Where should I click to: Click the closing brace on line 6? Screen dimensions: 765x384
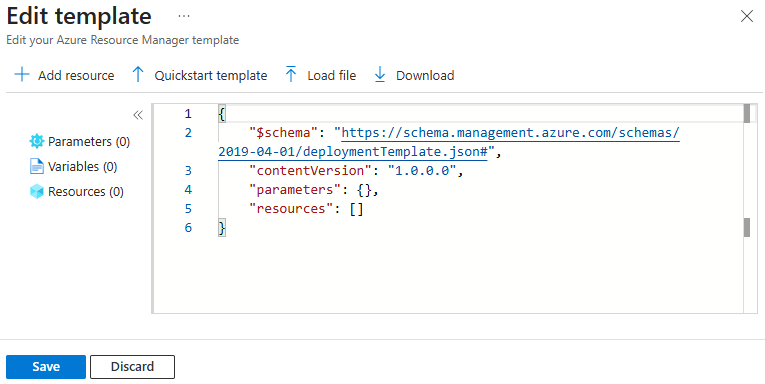point(222,228)
